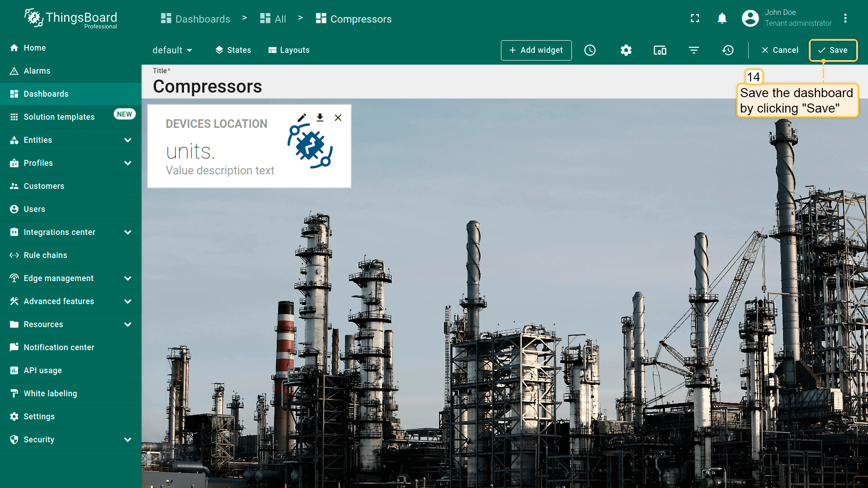Remove the Devices Location widget
The height and width of the screenshot is (488, 868).
(338, 118)
